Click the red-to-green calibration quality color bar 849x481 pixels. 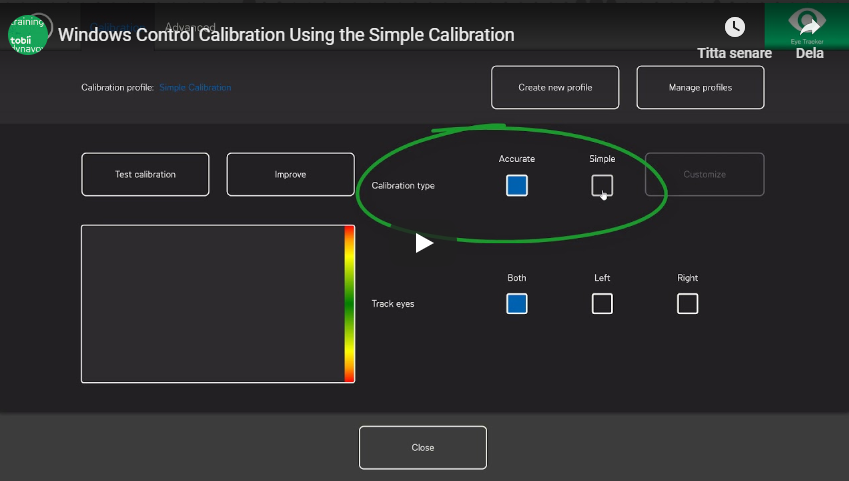click(349, 304)
